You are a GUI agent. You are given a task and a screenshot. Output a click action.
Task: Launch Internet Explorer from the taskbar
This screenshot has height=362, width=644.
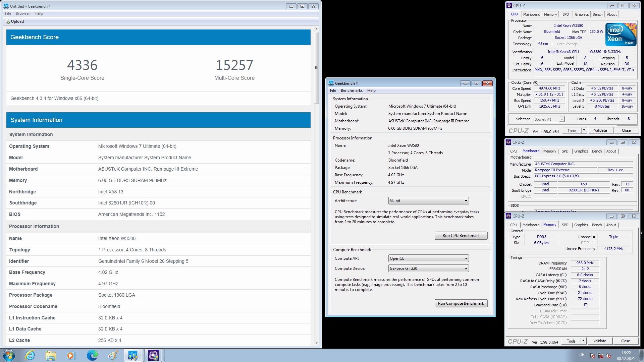tap(30, 355)
